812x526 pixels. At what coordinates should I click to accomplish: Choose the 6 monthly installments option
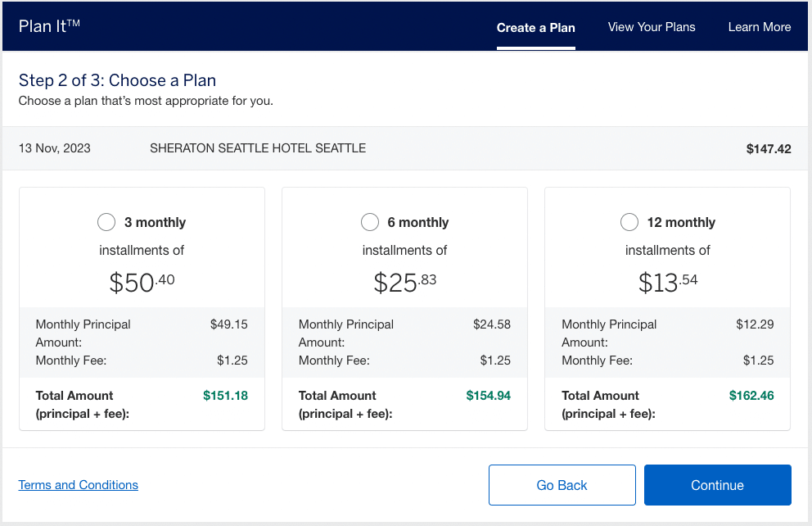point(370,222)
